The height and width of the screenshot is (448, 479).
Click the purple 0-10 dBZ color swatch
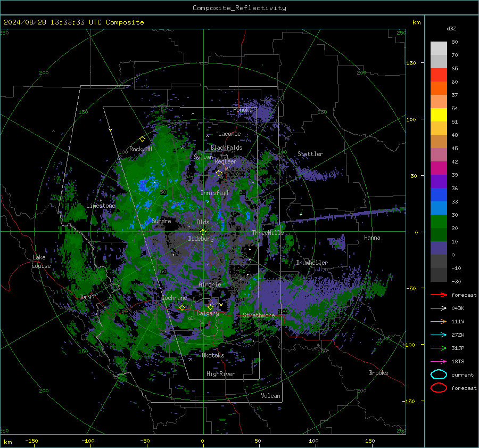(x=439, y=248)
